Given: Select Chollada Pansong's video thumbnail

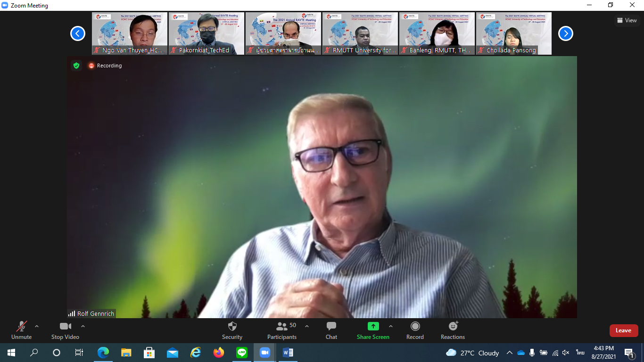Looking at the screenshot, I should tap(513, 33).
